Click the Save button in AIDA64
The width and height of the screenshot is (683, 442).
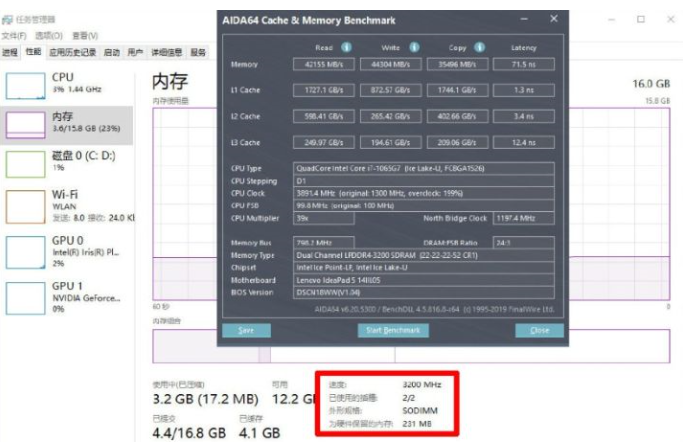point(246,330)
